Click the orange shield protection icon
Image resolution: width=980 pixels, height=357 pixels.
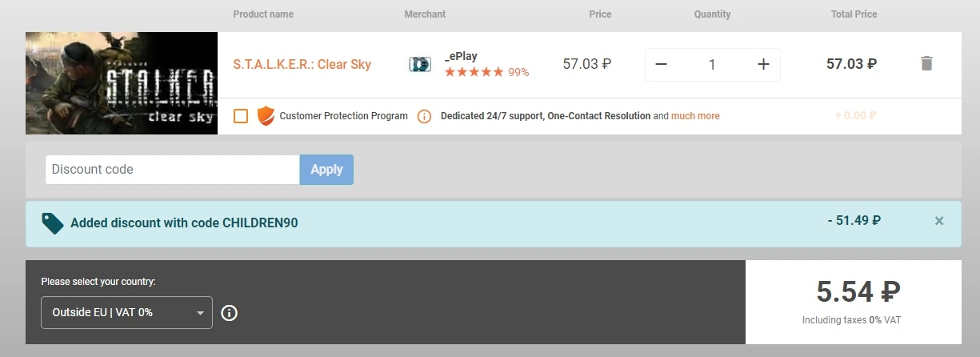266,115
